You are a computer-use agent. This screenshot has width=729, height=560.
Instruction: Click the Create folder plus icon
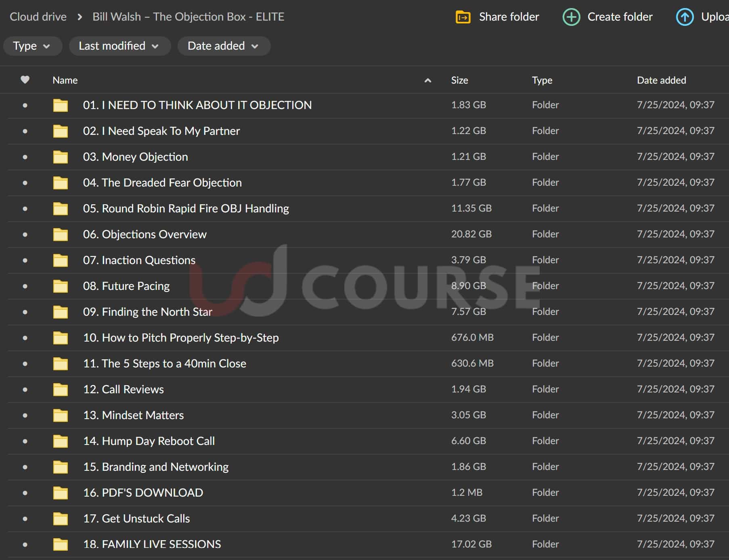tap(571, 17)
